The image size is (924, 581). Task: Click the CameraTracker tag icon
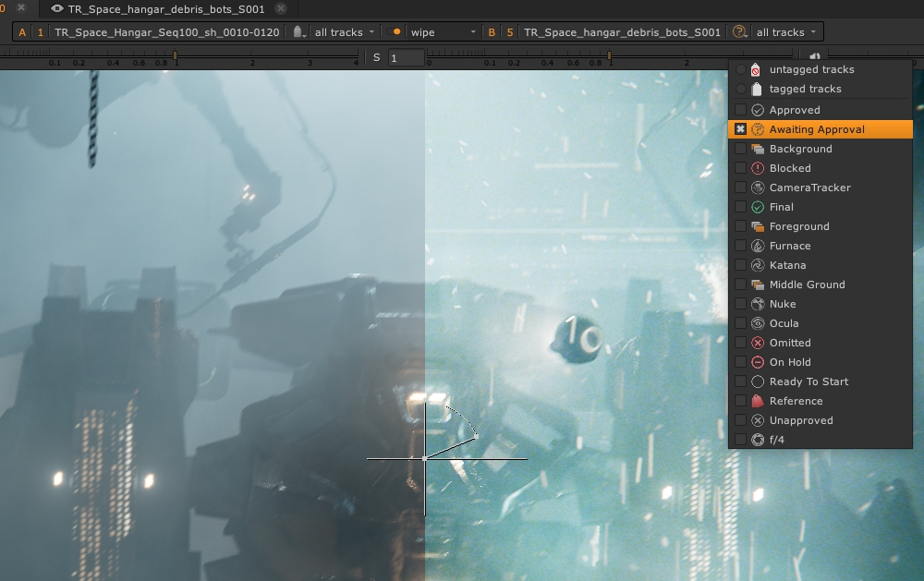point(758,188)
